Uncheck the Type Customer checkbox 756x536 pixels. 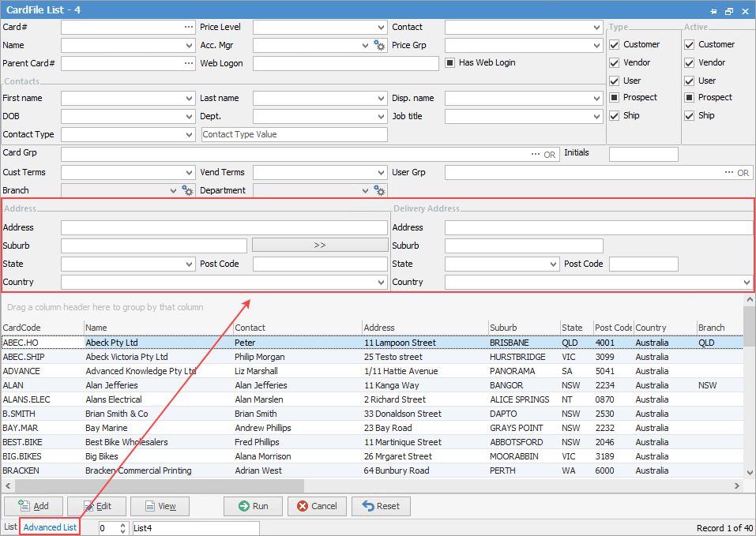click(x=614, y=45)
